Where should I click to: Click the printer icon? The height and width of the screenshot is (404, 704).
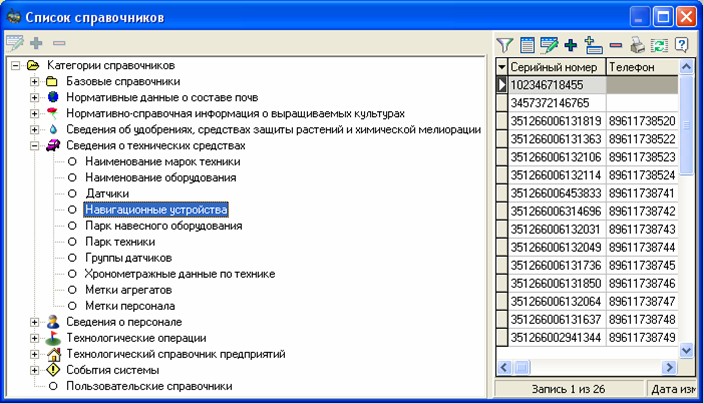click(637, 44)
